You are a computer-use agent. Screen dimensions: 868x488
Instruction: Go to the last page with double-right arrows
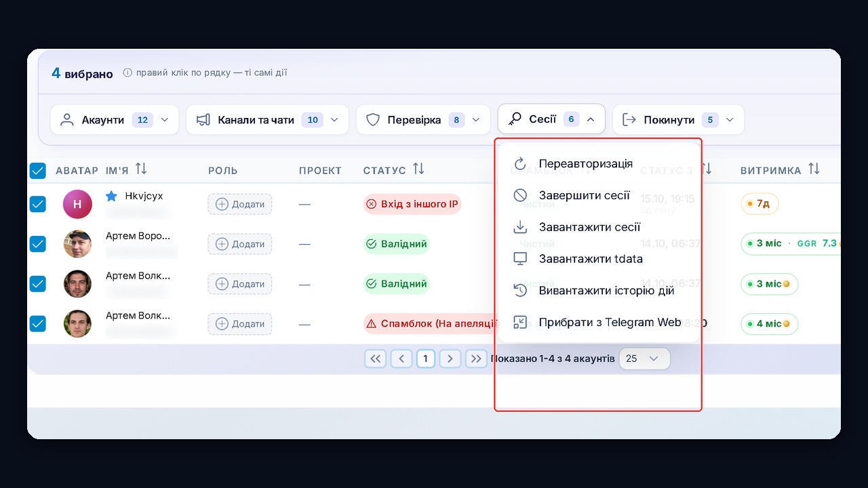476,359
